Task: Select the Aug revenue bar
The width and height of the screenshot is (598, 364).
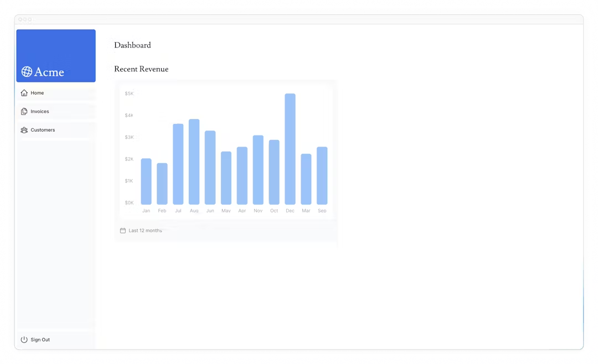Action: [194, 162]
